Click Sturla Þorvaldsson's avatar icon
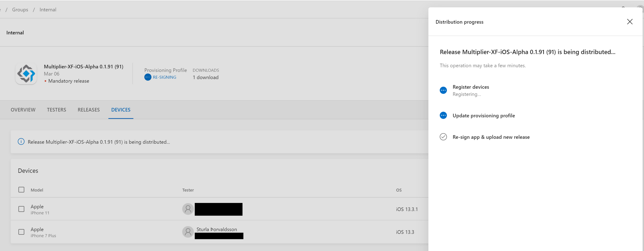This screenshot has height=251, width=644. (188, 232)
